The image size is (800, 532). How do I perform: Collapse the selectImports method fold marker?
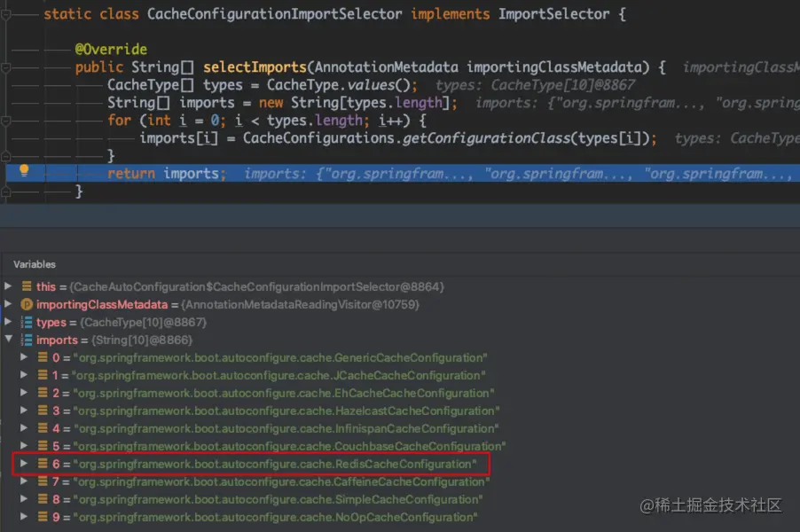5,67
